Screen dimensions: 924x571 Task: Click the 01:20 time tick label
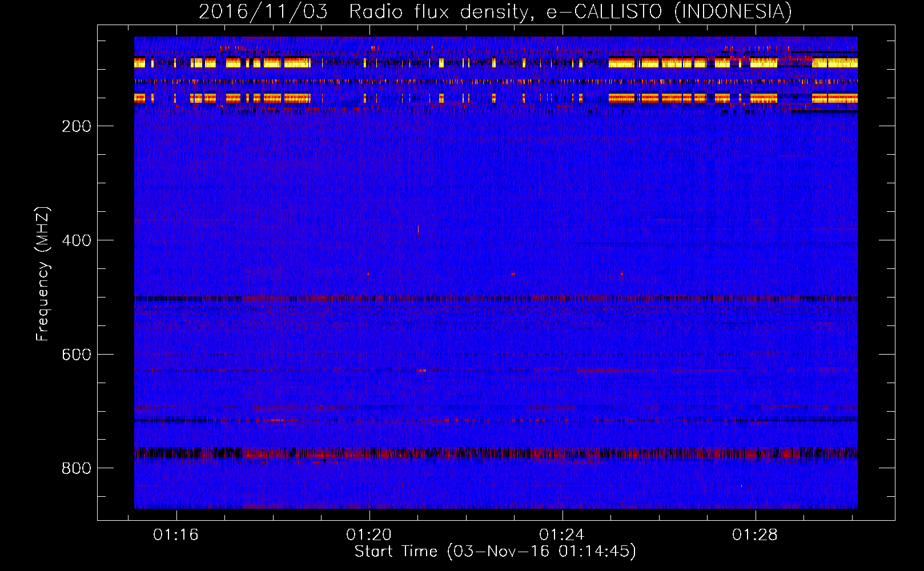(369, 535)
